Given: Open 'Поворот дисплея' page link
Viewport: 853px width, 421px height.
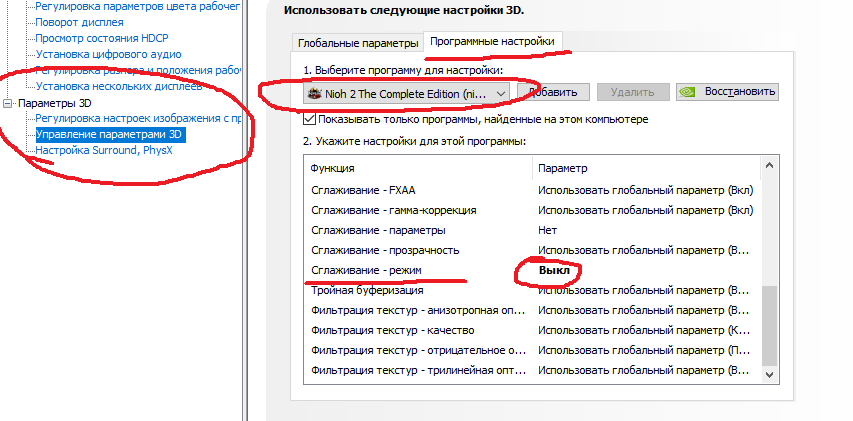Looking at the screenshot, I should pos(80,22).
